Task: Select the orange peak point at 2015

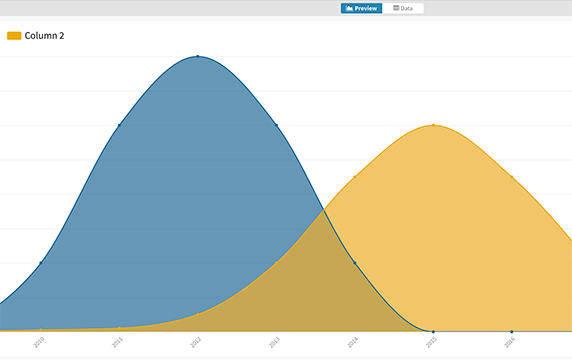Action: [x=433, y=125]
